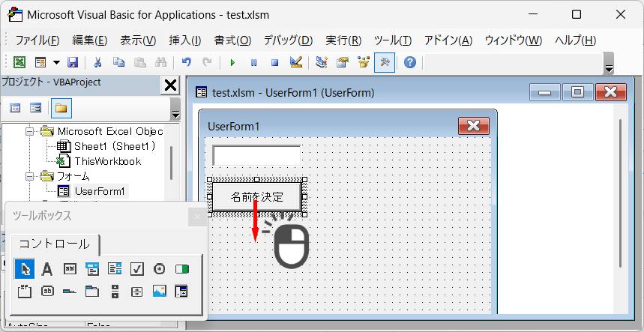Open the アドイン(A) menu
The image size is (644, 332).
[x=448, y=40]
